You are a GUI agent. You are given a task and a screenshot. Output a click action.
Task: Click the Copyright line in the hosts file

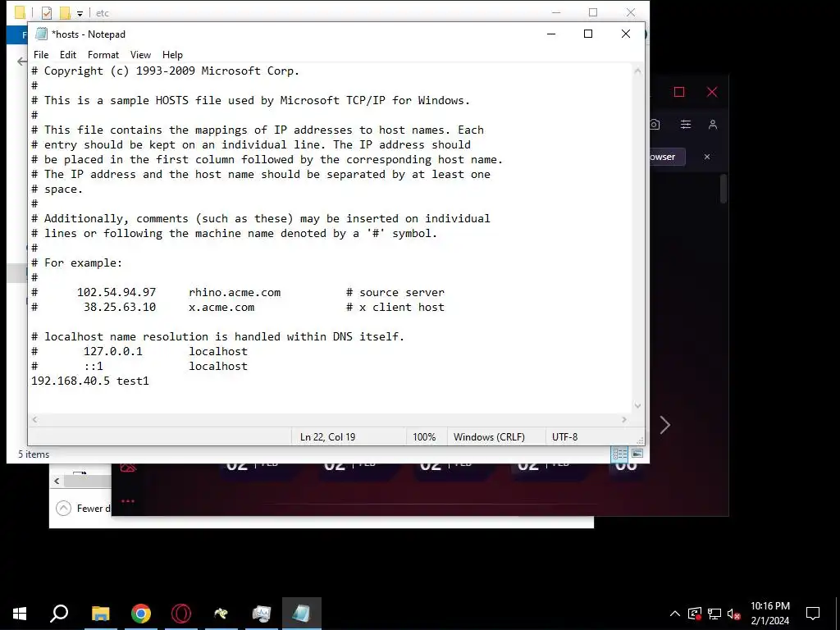[x=165, y=71]
